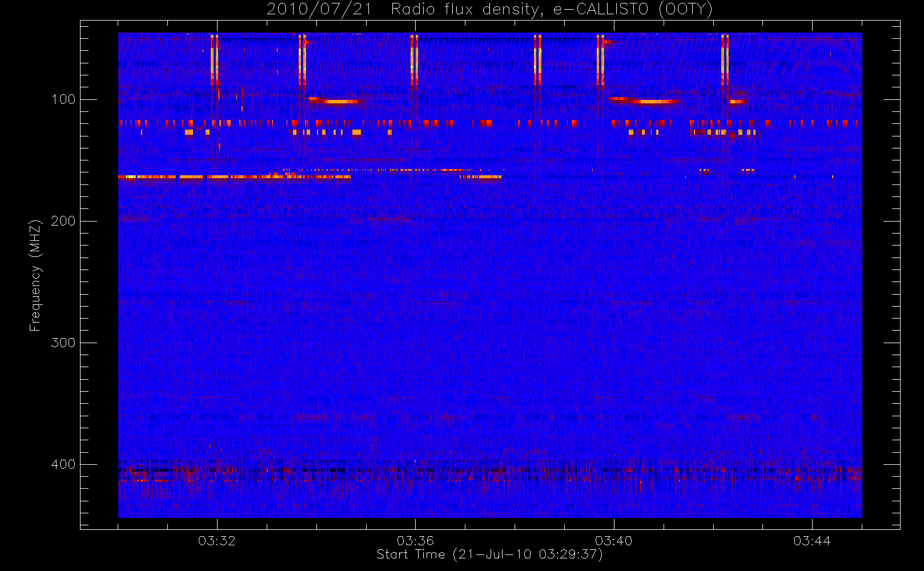This screenshot has height=571, width=924.
Task: Click the 03:44 time tick label
Action: [812, 541]
